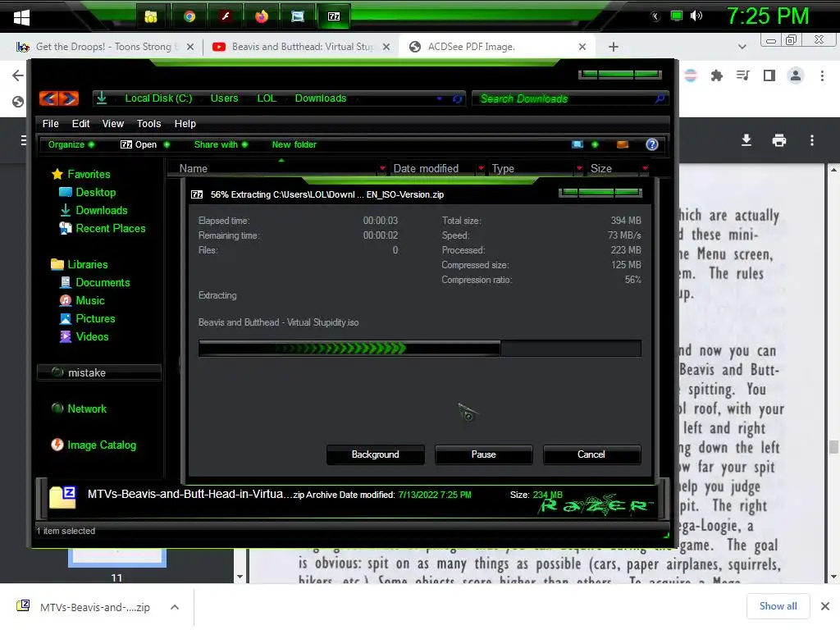The image size is (840, 630).
Task: Open Explorer help question mark icon
Action: click(651, 144)
